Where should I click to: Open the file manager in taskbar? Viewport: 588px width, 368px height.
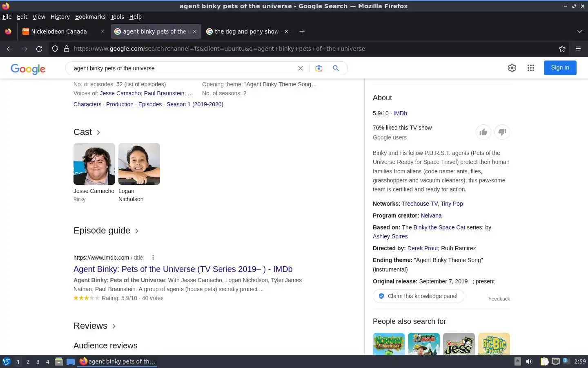[59, 361]
